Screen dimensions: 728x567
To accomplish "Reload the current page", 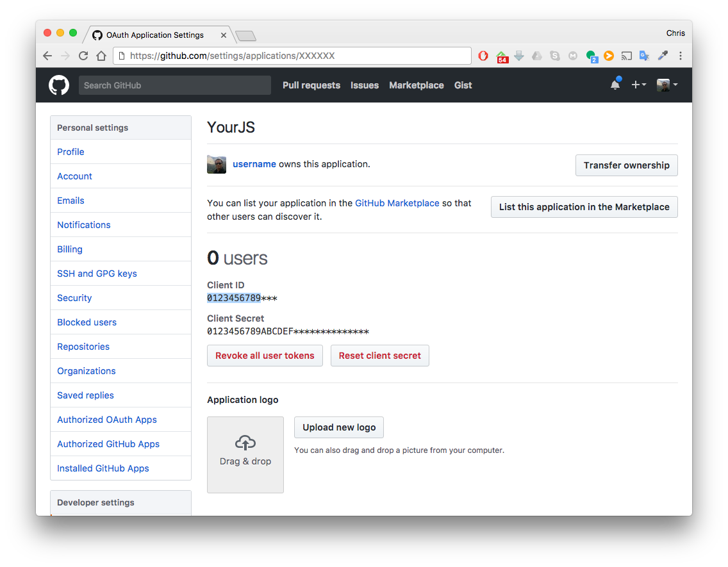I will (x=83, y=56).
